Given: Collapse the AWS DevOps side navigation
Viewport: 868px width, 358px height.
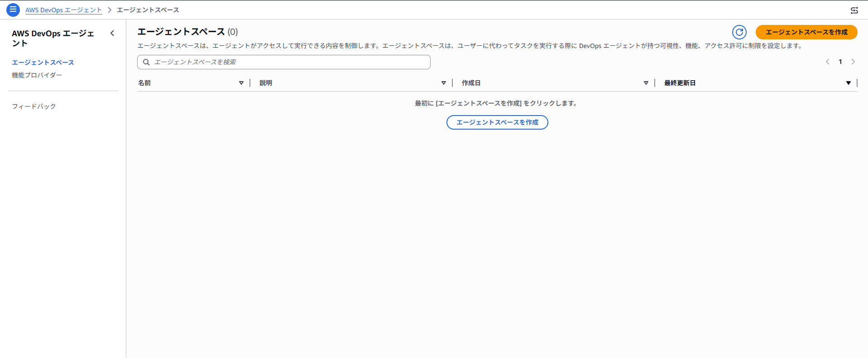Looking at the screenshot, I should pos(112,33).
